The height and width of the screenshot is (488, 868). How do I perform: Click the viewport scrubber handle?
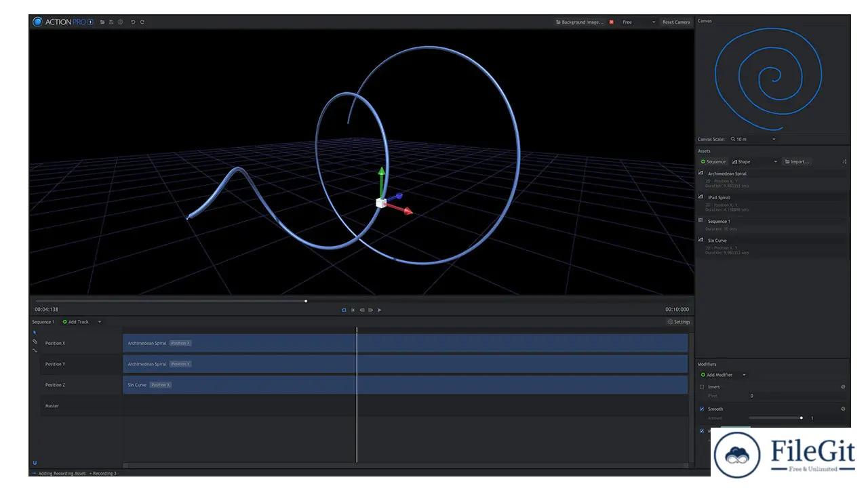point(306,301)
